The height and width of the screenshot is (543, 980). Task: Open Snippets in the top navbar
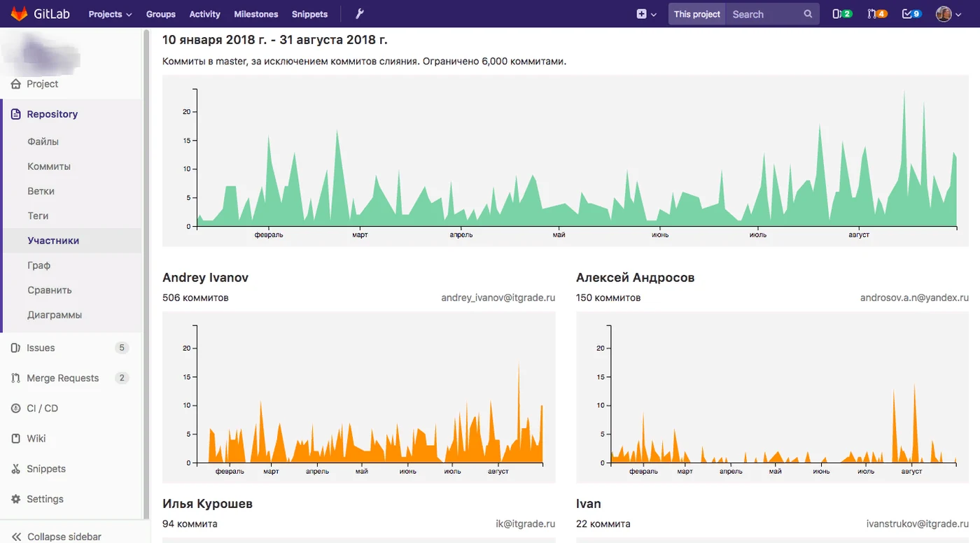(x=309, y=14)
